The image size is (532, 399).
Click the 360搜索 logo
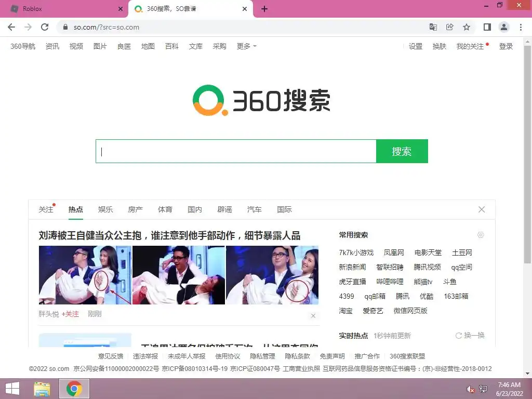(x=261, y=100)
